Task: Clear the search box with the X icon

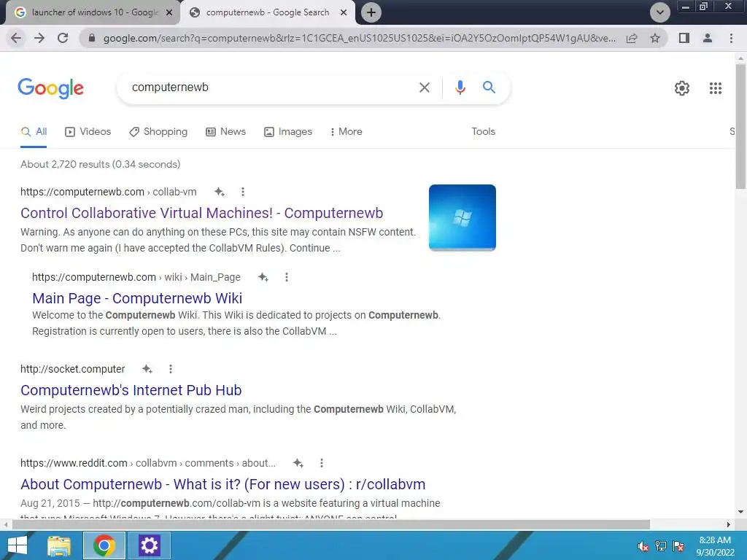Action: 424,87
